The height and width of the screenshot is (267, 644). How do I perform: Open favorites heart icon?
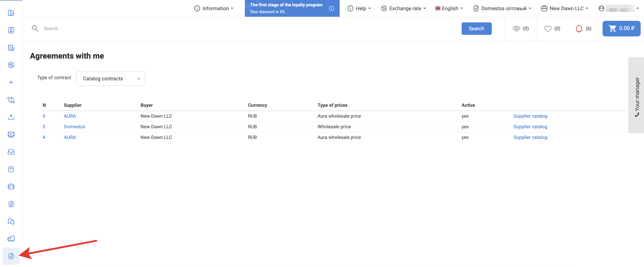coord(548,29)
